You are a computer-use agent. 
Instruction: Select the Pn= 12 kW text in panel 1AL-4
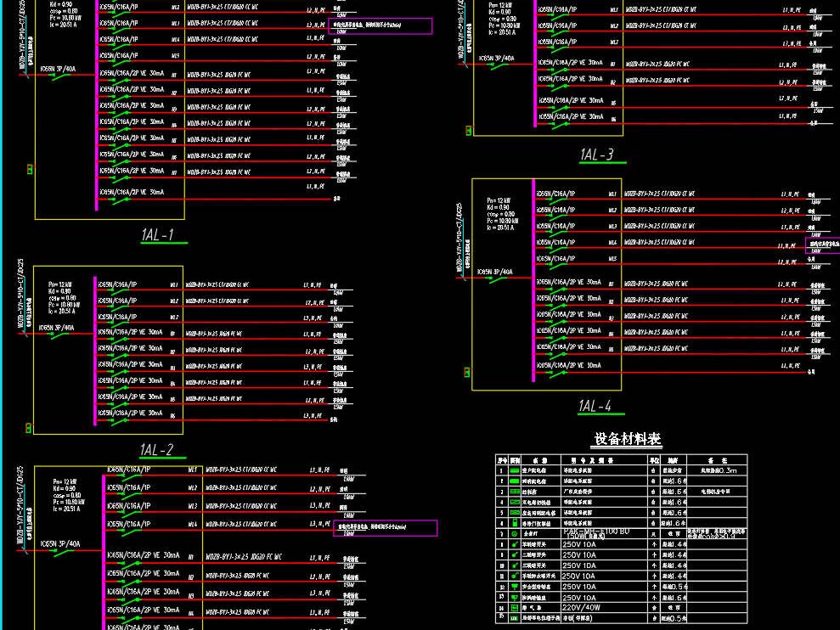click(499, 200)
